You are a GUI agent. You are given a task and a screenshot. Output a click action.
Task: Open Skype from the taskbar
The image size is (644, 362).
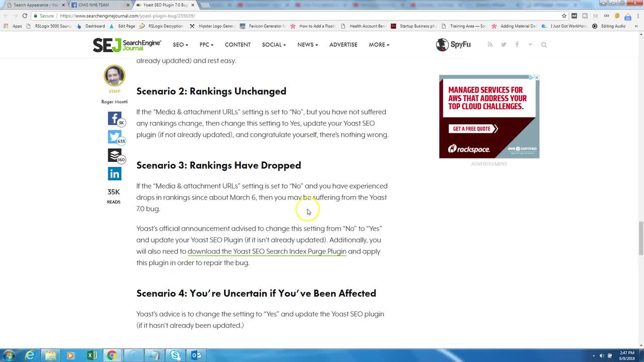click(175, 355)
